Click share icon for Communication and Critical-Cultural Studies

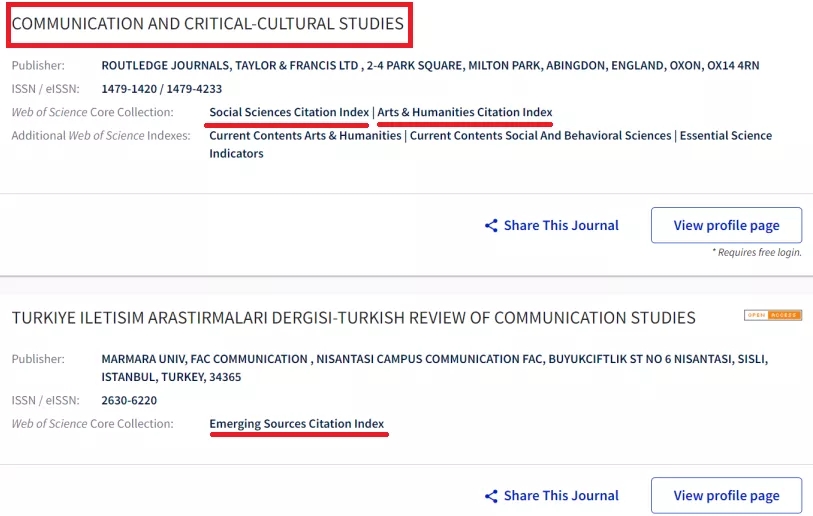click(491, 226)
